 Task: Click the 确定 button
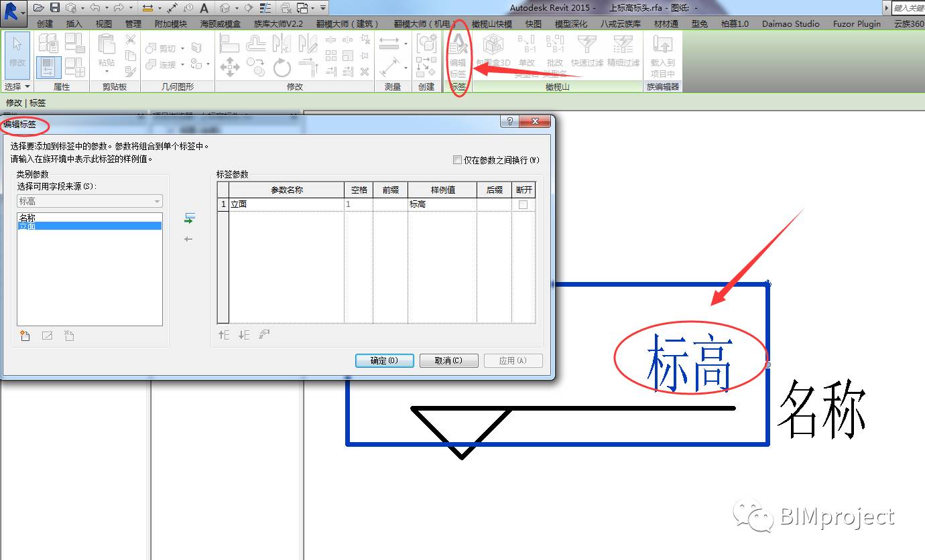[x=384, y=360]
